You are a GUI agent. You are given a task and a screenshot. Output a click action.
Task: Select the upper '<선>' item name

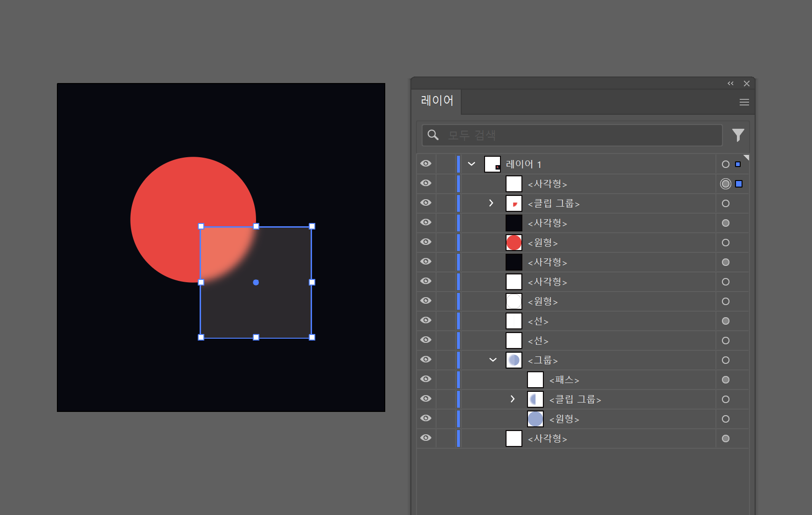(538, 321)
